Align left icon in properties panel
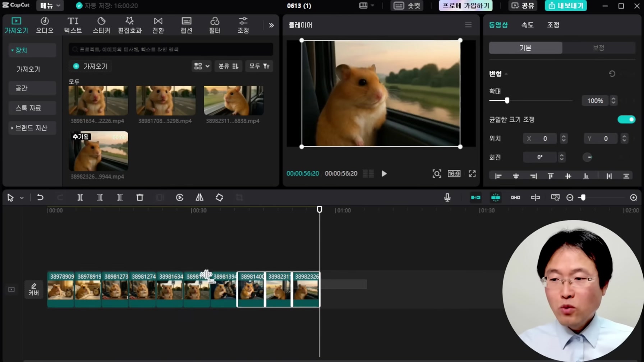This screenshot has width=644, height=362. click(498, 176)
